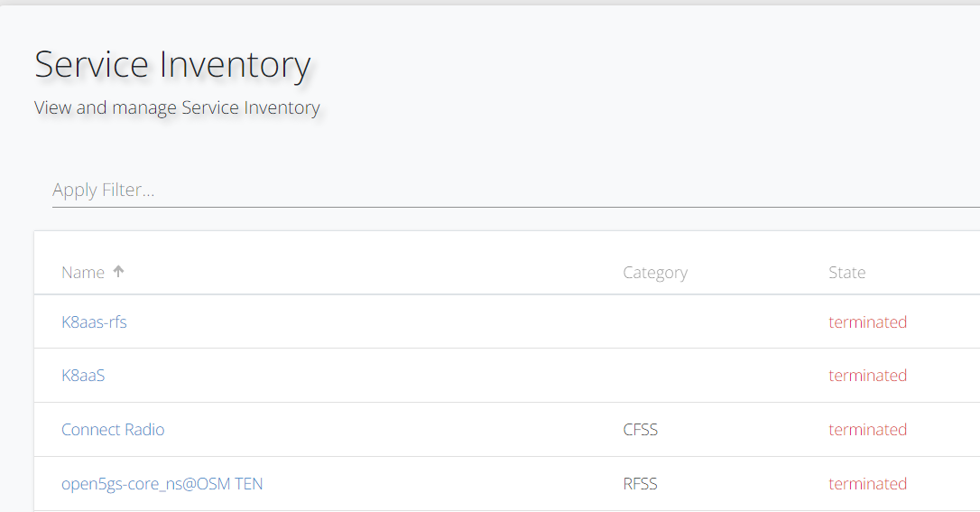This screenshot has width=980, height=512.
Task: Click the Service Inventory page heading
Action: [172, 65]
